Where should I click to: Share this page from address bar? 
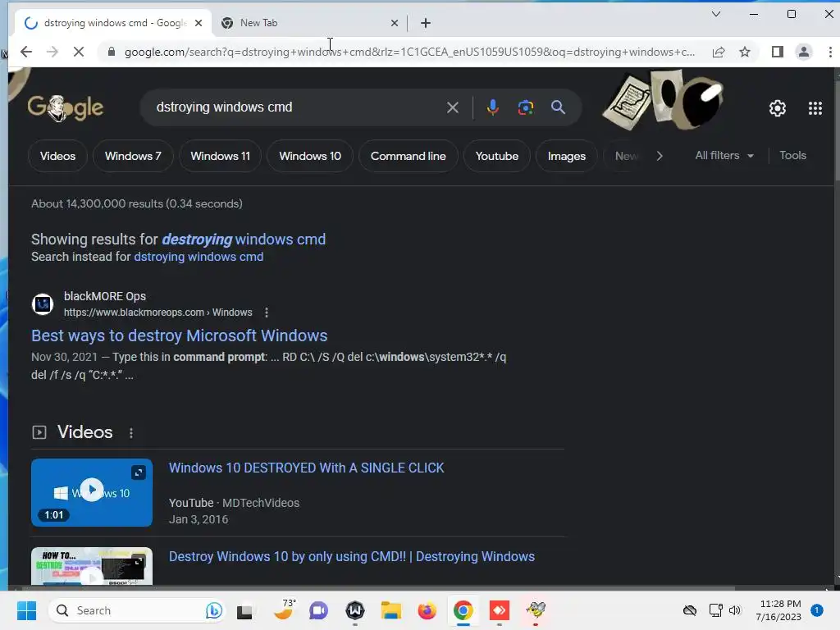click(719, 52)
